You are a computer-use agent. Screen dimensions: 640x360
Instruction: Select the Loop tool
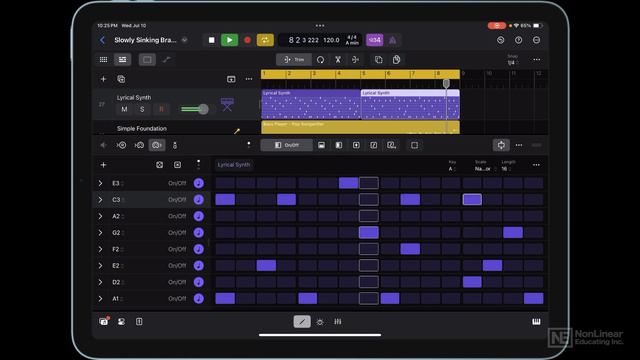tap(320, 60)
